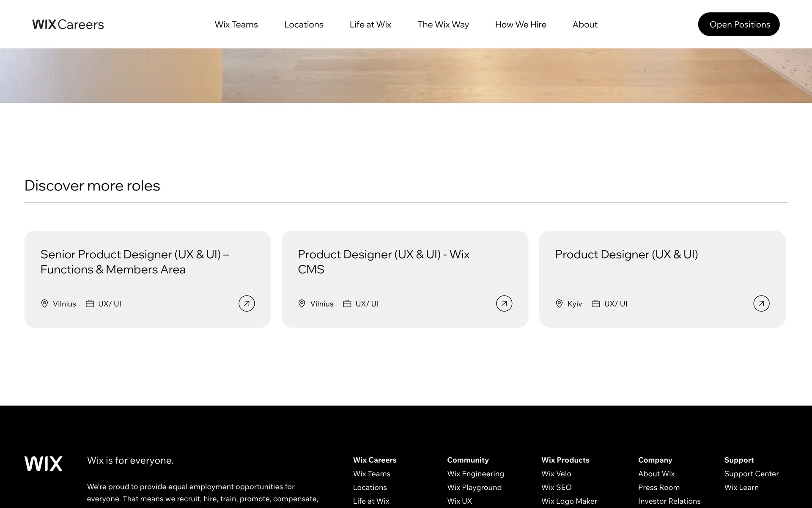Viewport: 812px width, 508px height.
Task: Click arrow icon on Senior Product Designer card
Action: [247, 304]
